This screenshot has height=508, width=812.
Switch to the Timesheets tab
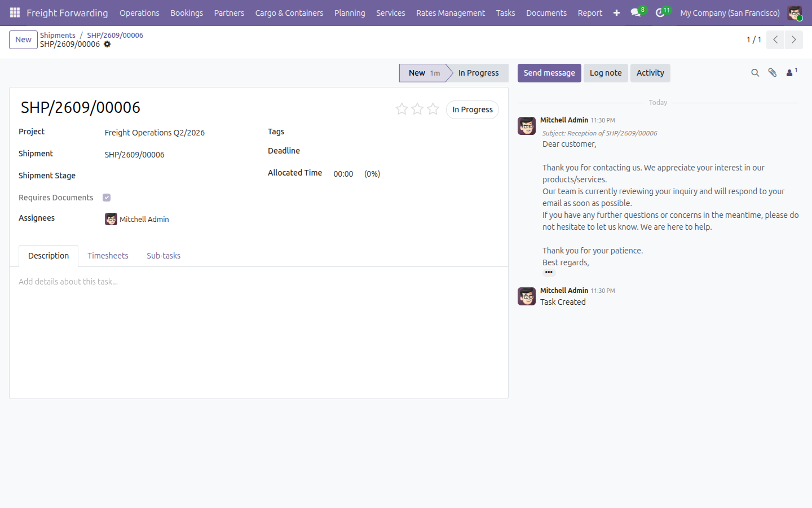pos(108,256)
